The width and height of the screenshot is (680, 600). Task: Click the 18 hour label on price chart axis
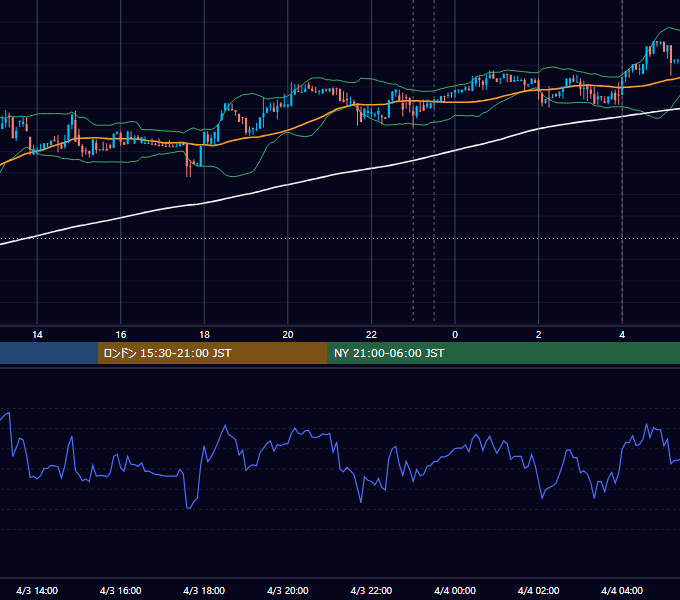204,335
